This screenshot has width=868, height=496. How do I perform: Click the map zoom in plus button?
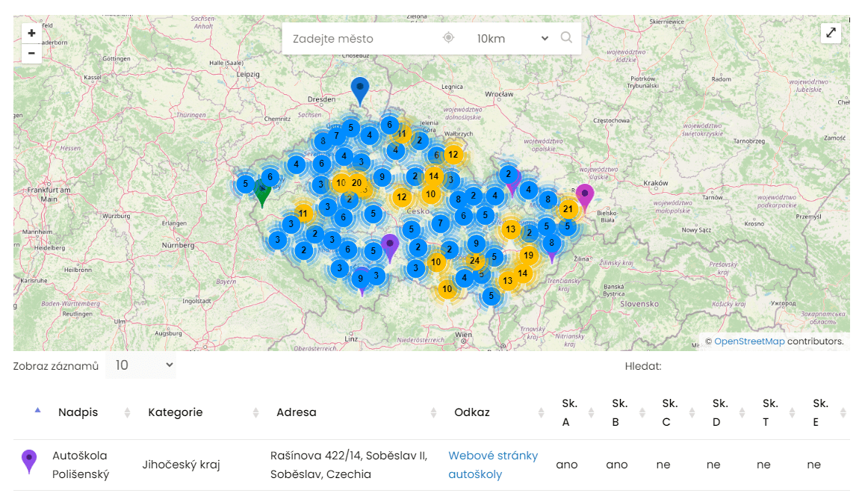31,34
